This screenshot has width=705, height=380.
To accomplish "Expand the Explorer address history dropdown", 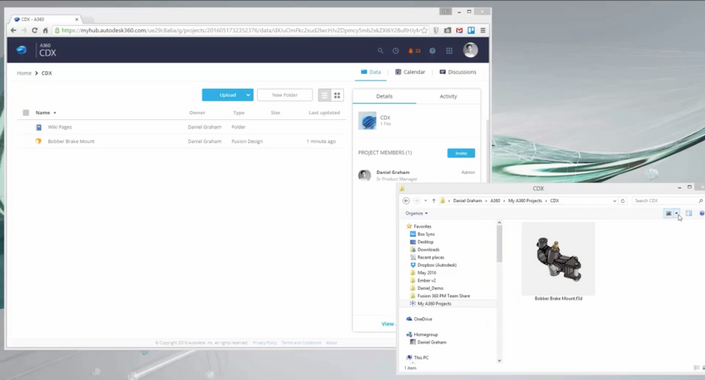I will point(615,201).
